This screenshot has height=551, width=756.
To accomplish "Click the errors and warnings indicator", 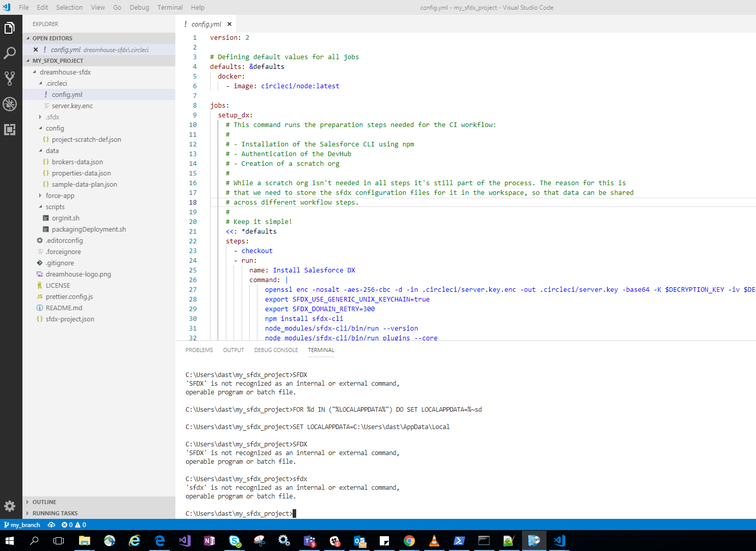I will (73, 524).
